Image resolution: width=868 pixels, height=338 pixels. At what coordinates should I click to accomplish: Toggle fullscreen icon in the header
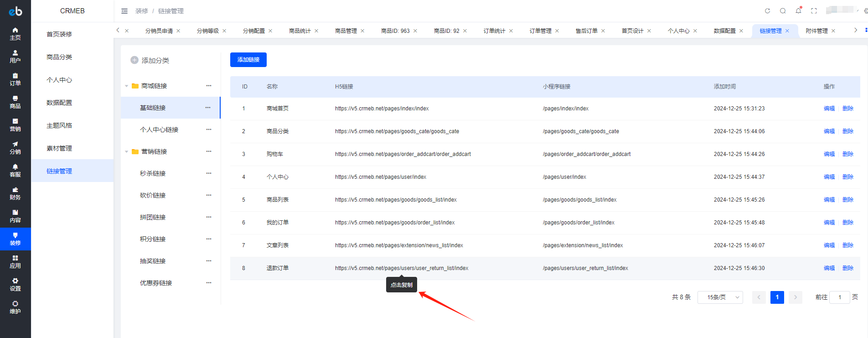(x=814, y=11)
